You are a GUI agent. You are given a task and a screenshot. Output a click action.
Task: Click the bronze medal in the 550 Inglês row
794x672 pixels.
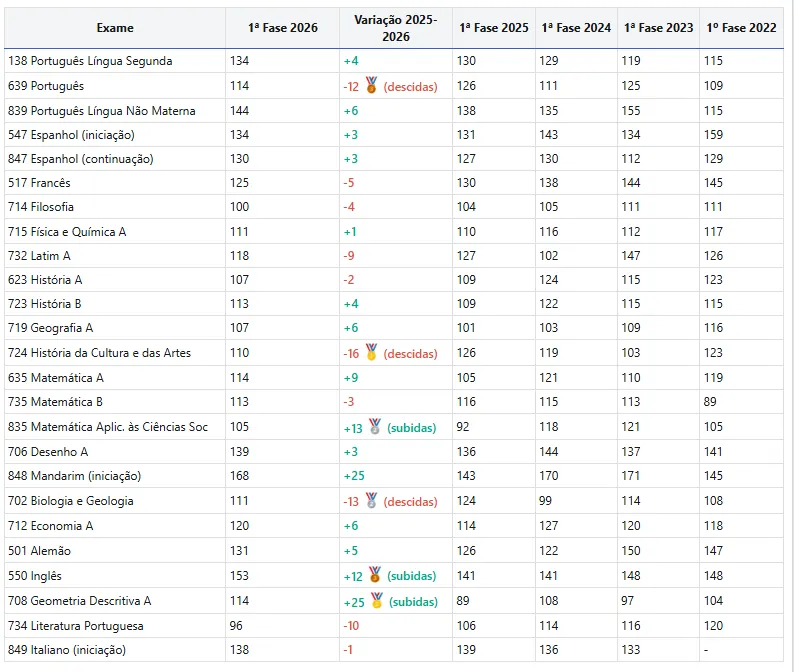375,575
